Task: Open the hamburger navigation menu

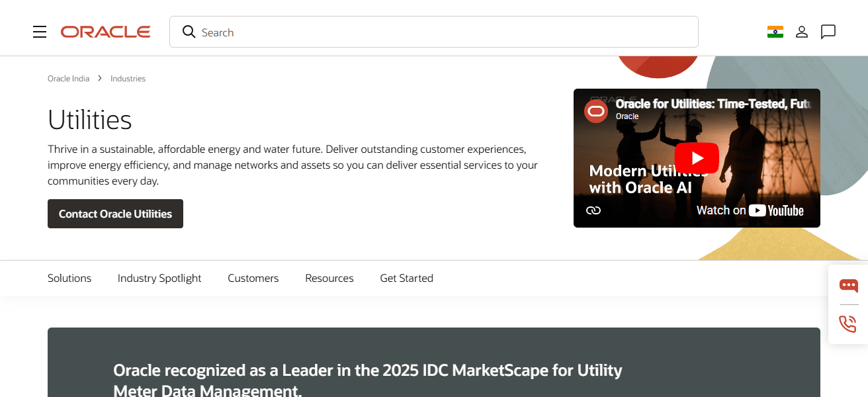Action: pos(40,32)
